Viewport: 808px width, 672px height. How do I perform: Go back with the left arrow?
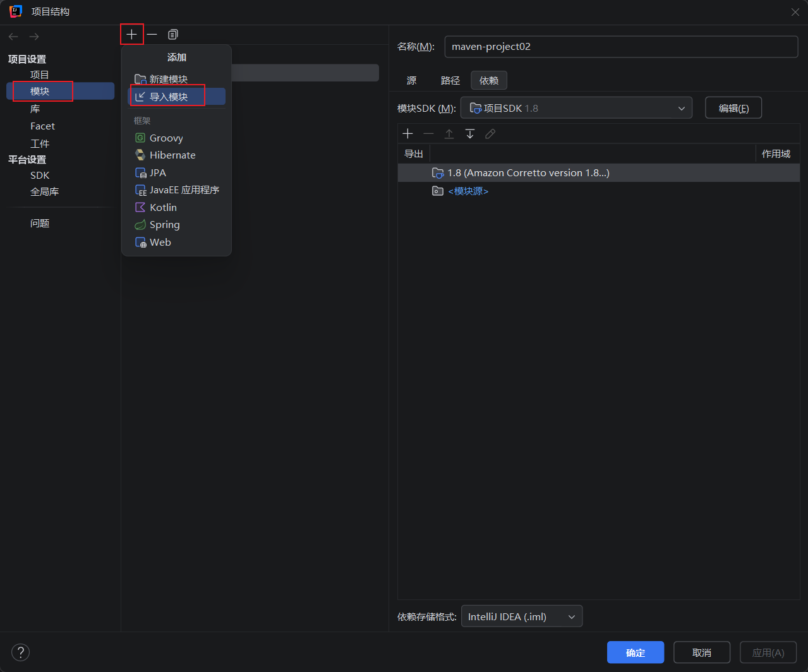(x=13, y=37)
